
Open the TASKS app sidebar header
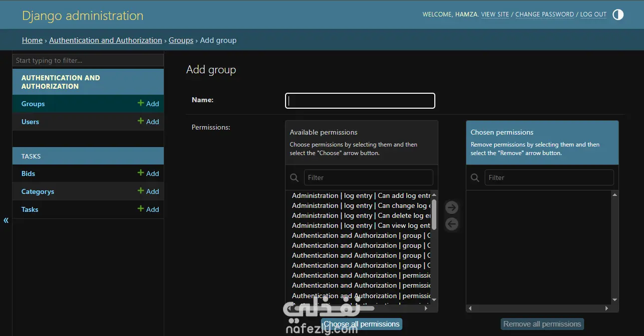31,156
